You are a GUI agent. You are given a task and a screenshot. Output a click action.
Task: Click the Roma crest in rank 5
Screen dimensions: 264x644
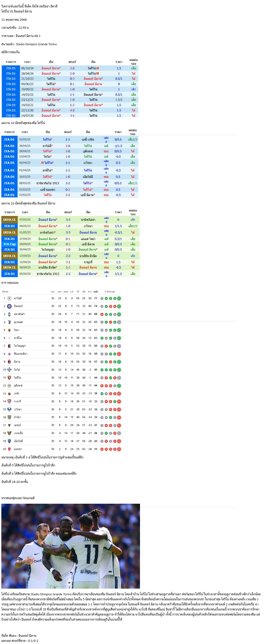tap(9, 330)
